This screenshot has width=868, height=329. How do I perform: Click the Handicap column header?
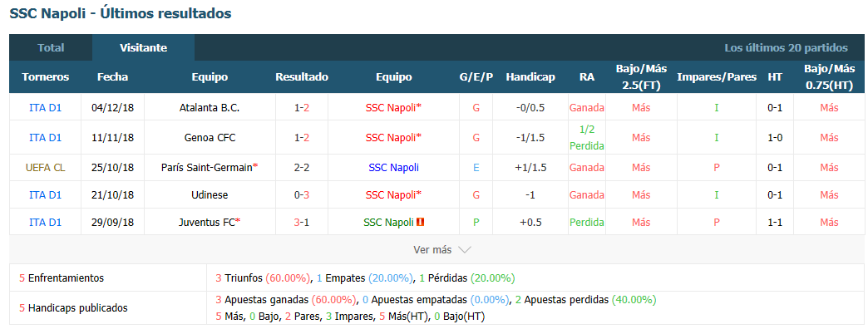530,77
